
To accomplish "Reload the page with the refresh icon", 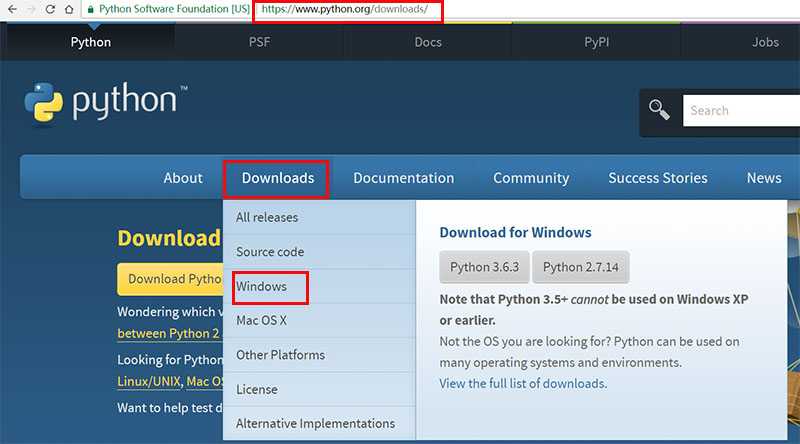I will [x=50, y=9].
